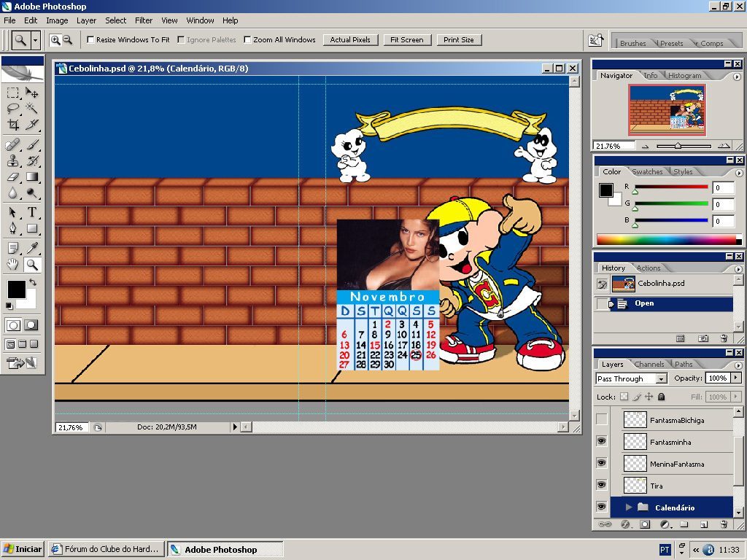Image resolution: width=747 pixels, height=560 pixels.
Task: Create a new layer in Layers panel
Action: tap(704, 524)
